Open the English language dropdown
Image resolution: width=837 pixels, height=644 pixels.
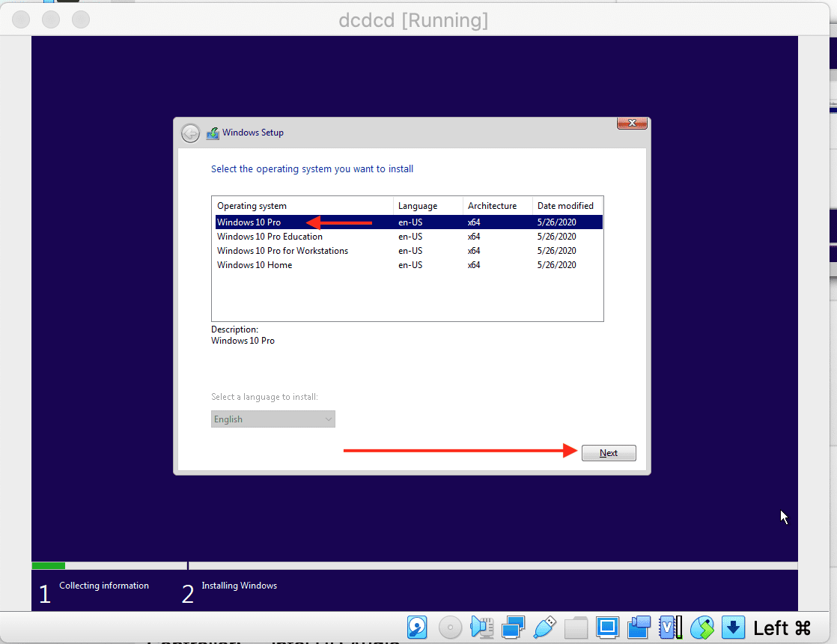pos(273,419)
